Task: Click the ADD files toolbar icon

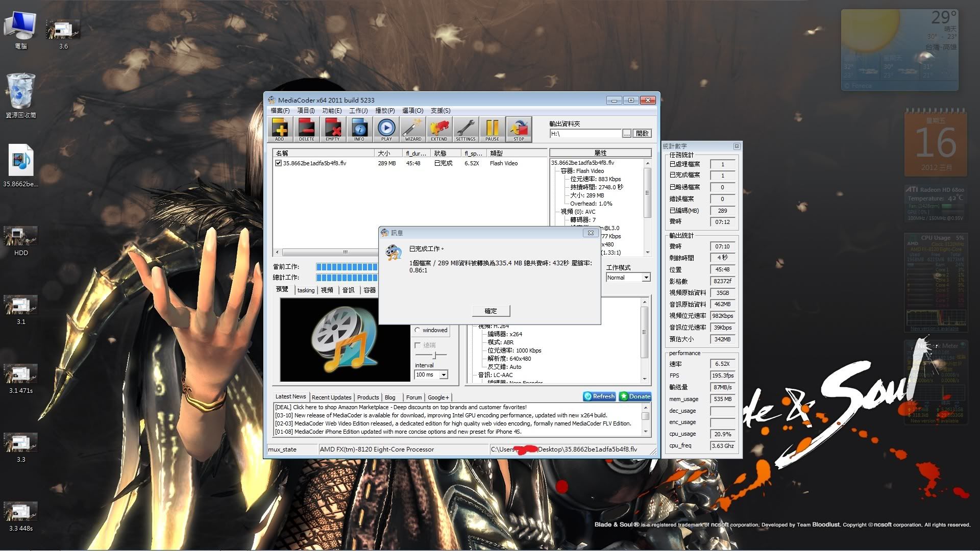Action: click(280, 129)
